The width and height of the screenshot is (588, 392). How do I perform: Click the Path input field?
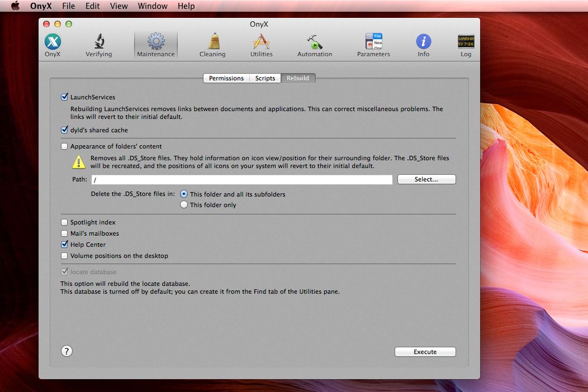[x=242, y=179]
